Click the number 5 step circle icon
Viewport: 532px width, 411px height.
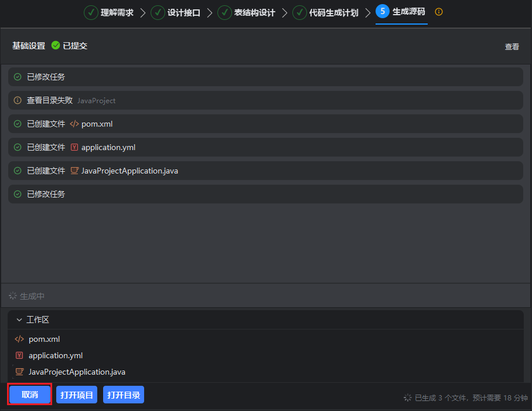click(383, 12)
